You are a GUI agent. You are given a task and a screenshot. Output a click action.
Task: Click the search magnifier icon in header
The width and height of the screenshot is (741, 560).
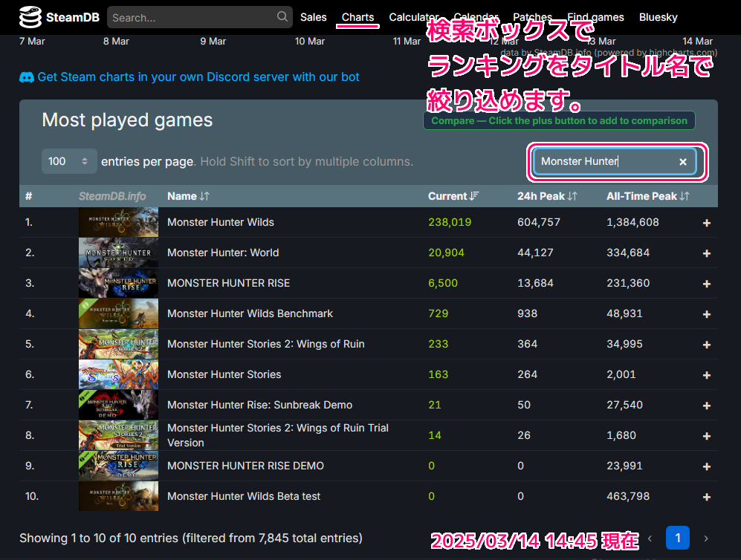pyautogui.click(x=282, y=16)
